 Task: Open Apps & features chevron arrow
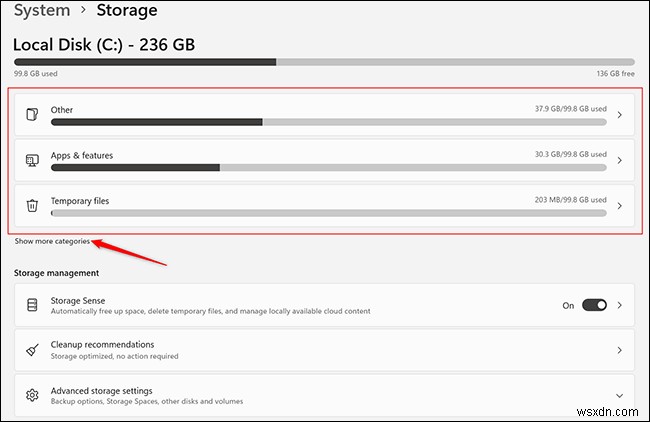(x=620, y=160)
